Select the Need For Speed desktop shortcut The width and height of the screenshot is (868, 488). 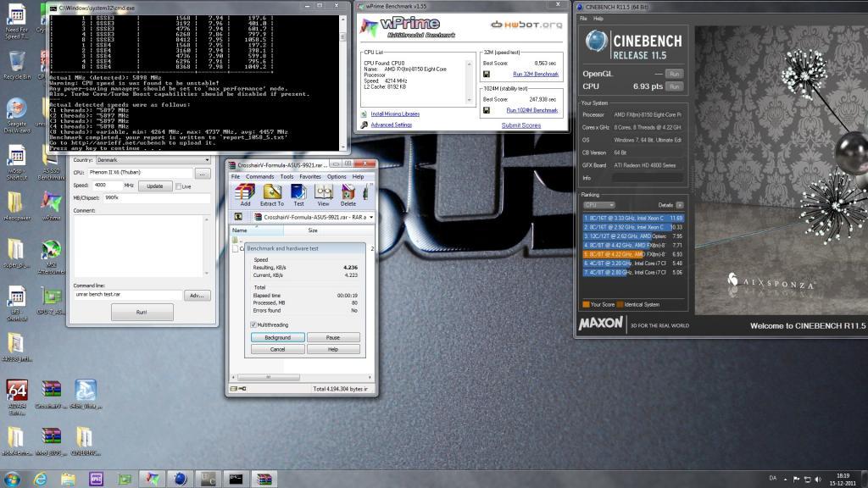[x=17, y=21]
